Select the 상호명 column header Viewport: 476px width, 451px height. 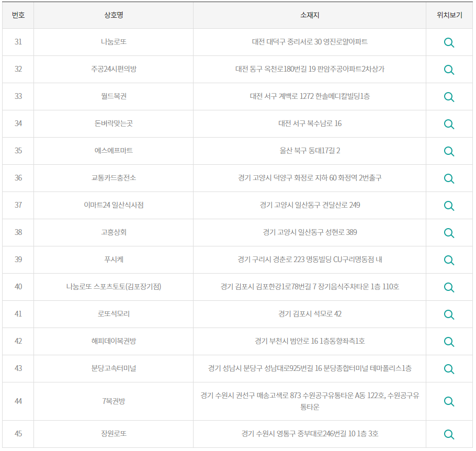(114, 15)
